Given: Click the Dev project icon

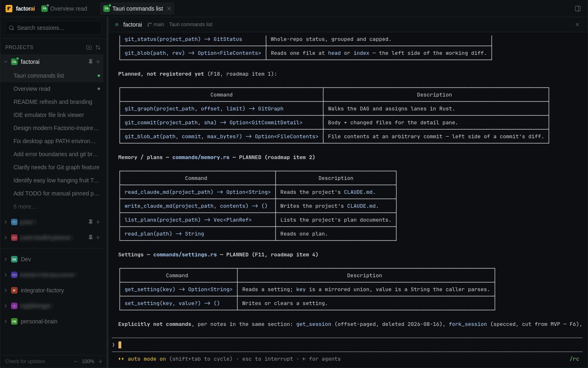Looking at the screenshot, I should pos(14,259).
